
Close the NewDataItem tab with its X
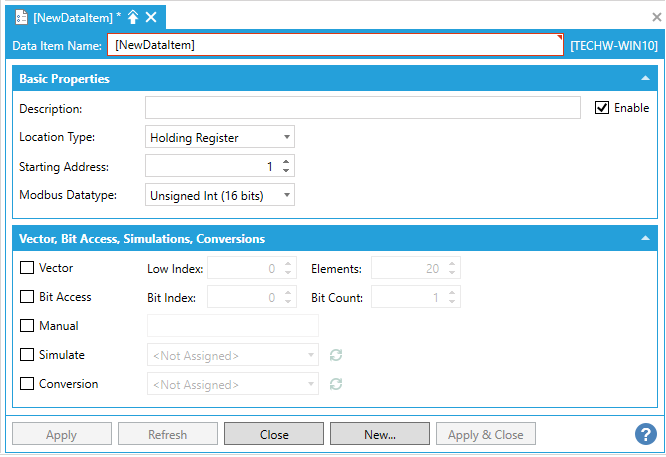(151, 17)
